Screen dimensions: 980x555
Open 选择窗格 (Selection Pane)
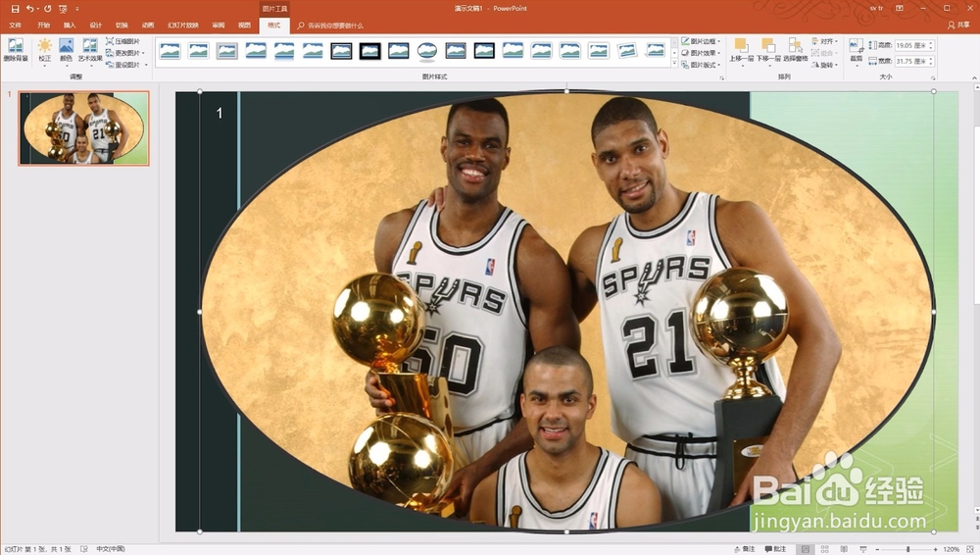pos(795,49)
